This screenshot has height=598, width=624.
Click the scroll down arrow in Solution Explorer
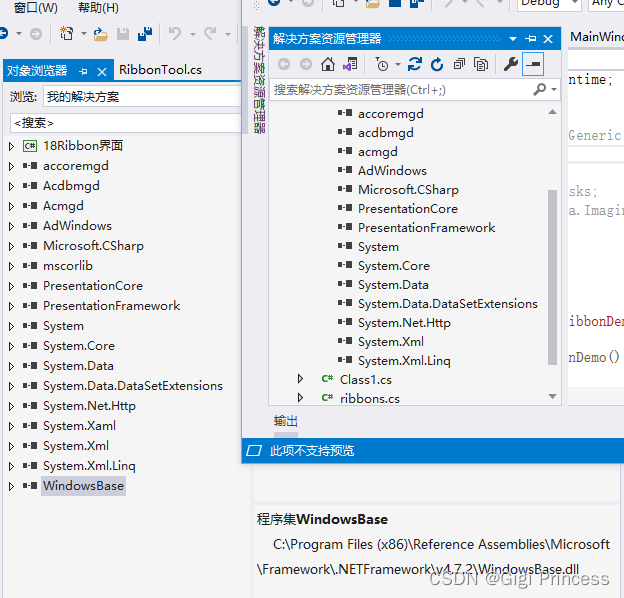click(552, 396)
